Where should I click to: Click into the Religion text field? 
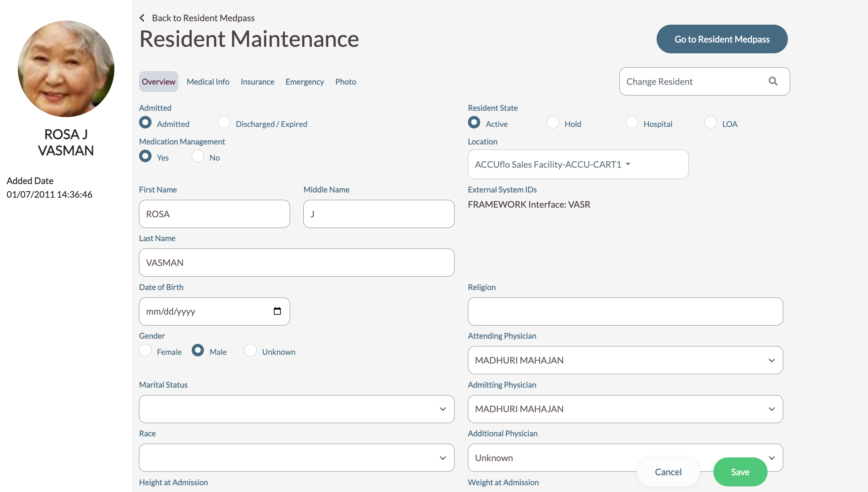tap(625, 311)
